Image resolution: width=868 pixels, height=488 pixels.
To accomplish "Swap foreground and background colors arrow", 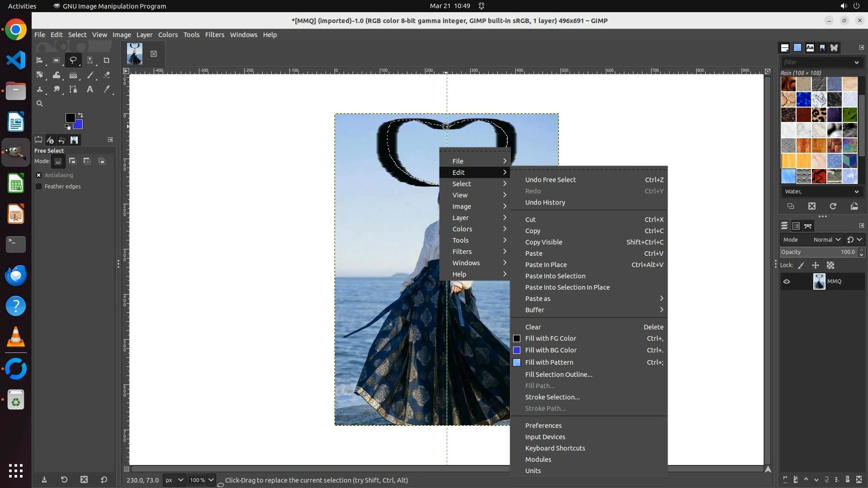I will click(80, 115).
